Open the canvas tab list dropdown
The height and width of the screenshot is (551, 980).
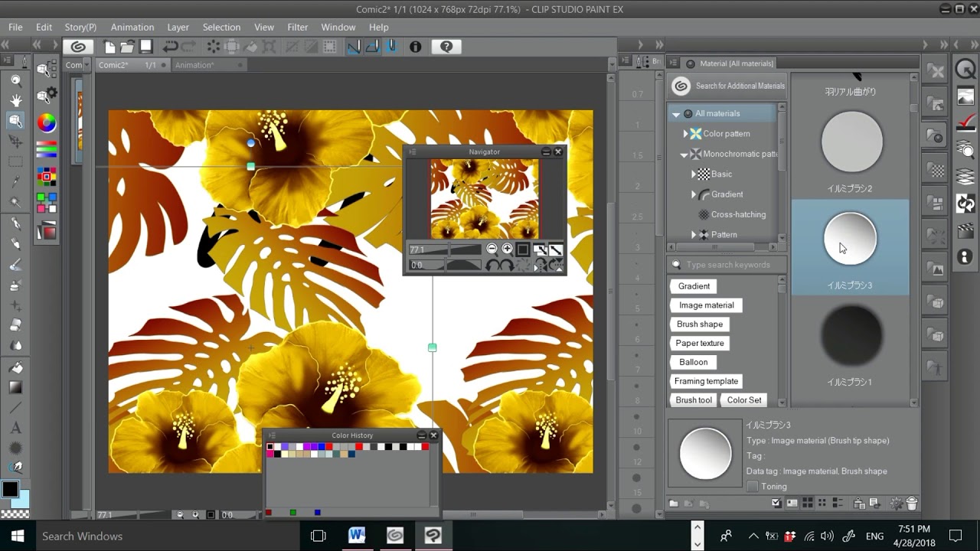coord(611,66)
